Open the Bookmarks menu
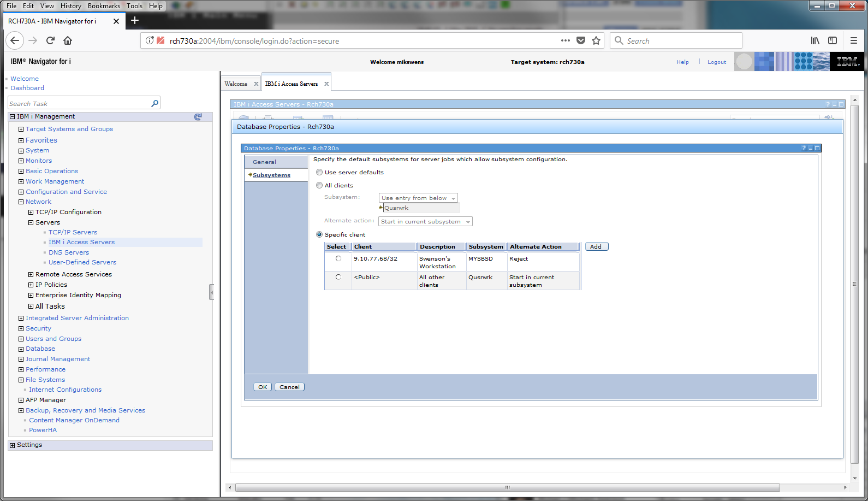Screen dimensions: 868x501 [x=104, y=6]
